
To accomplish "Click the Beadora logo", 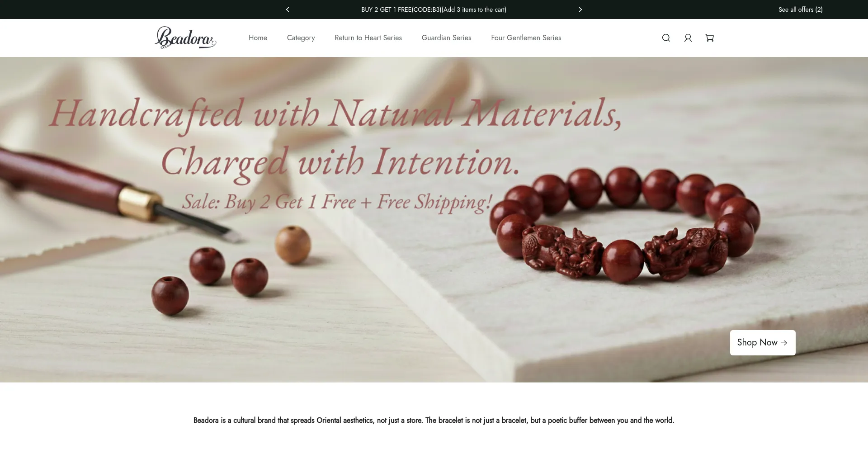I will (x=185, y=38).
